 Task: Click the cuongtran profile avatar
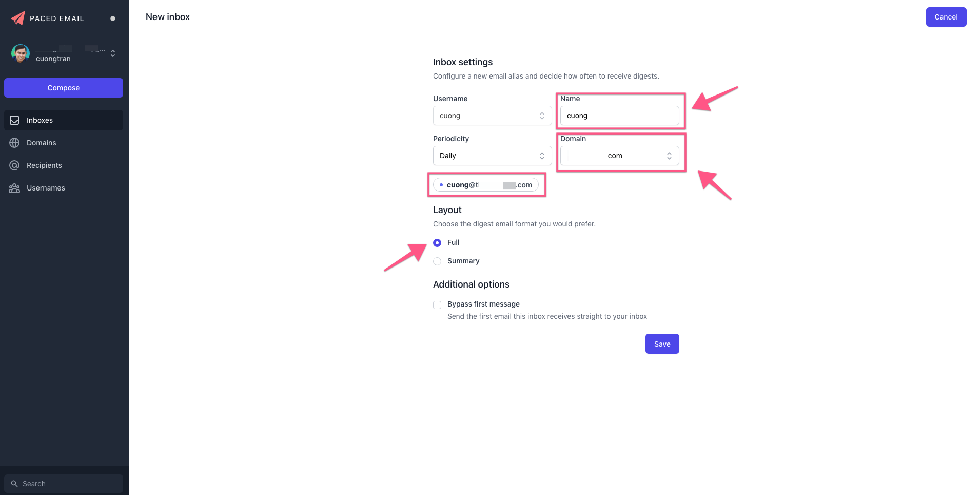21,53
